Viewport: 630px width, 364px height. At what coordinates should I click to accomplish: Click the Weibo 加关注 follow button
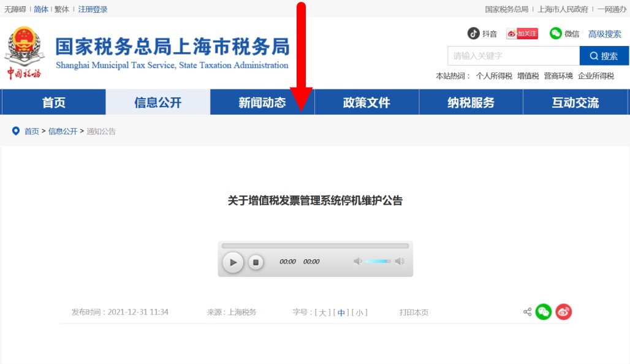click(522, 34)
